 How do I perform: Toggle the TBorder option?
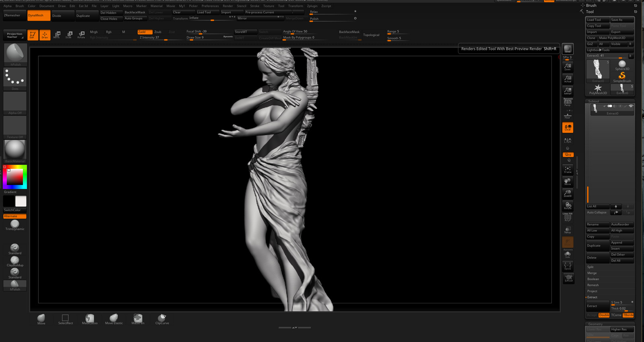pos(628,315)
